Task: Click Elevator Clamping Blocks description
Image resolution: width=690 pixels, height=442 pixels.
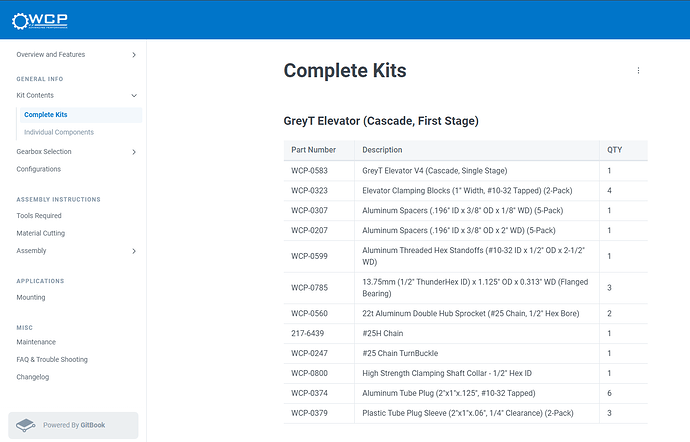Action: [x=467, y=191]
